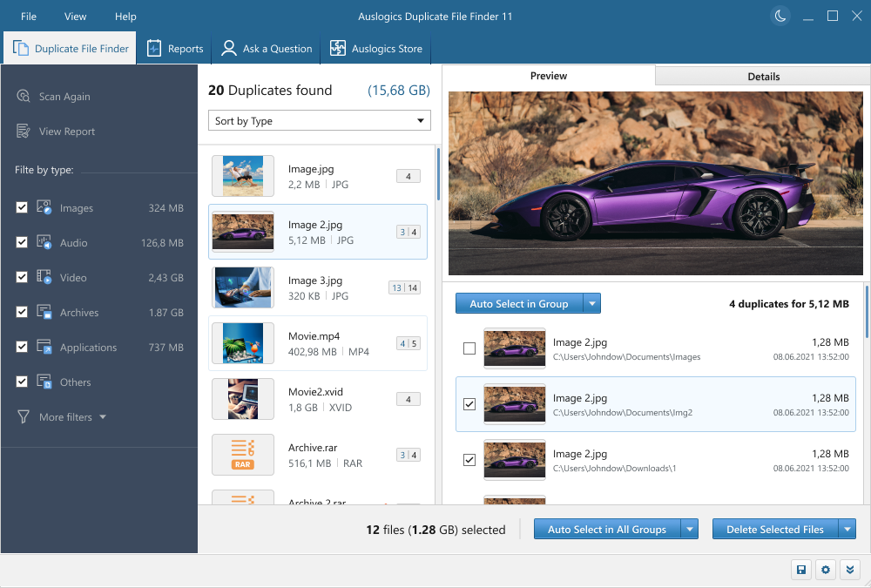Click the Auslogics Store puzzle icon
Image resolution: width=871 pixels, height=588 pixels.
(338, 49)
